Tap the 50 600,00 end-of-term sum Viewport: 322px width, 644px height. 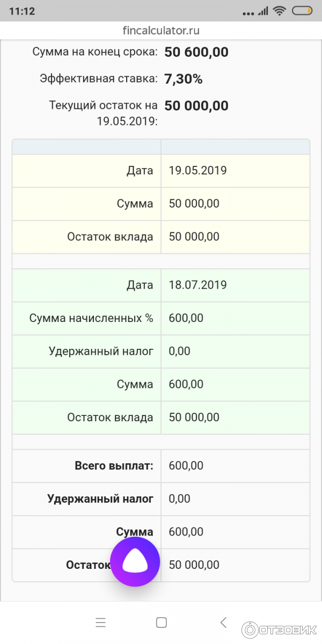(196, 52)
